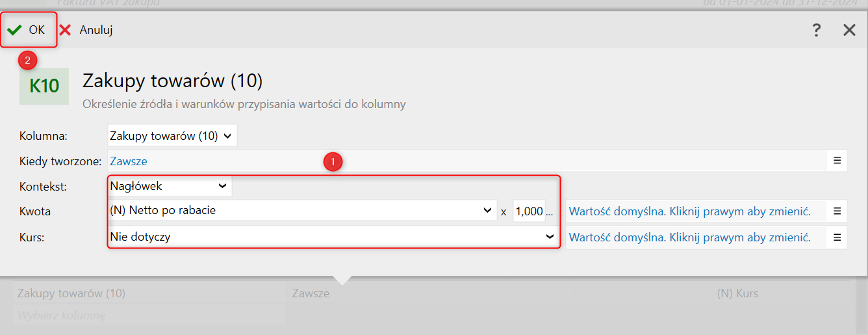This screenshot has height=335, width=868.
Task: Select the Zakupy towarów (10) row in background list
Action: 149,293
